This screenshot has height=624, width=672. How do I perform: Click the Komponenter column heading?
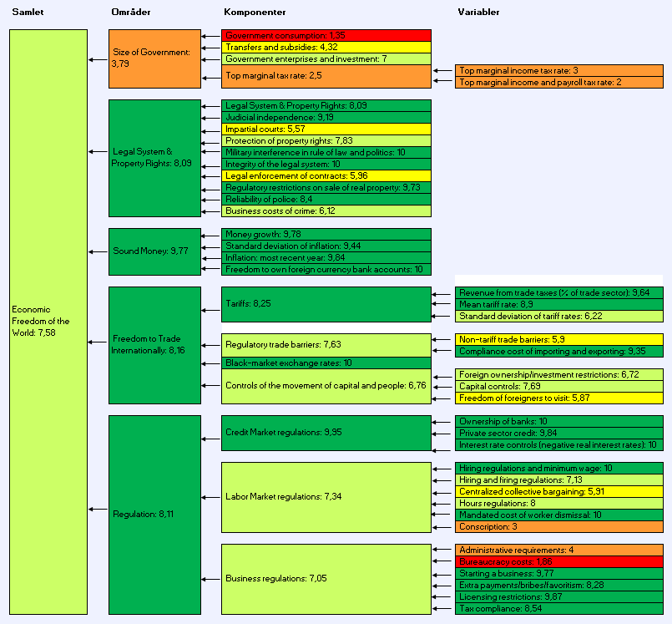(x=255, y=13)
